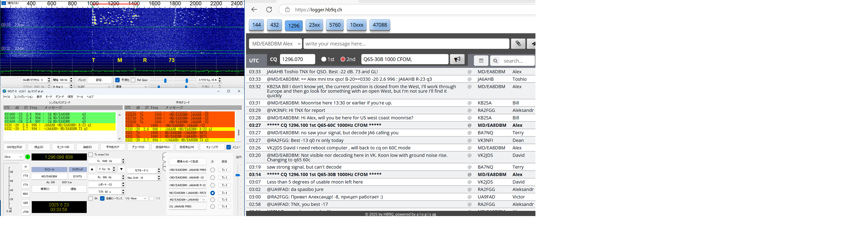Open the 23cm band dropdown
This screenshot has height=244, width=868.
13,157
